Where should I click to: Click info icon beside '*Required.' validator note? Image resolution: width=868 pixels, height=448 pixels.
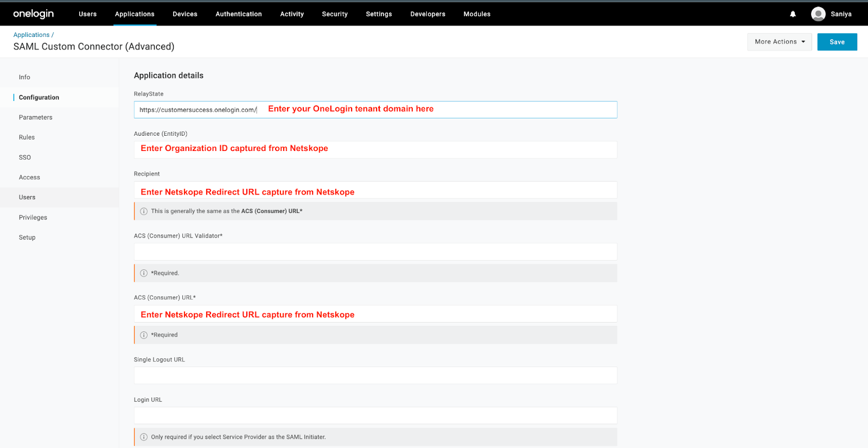(144, 273)
